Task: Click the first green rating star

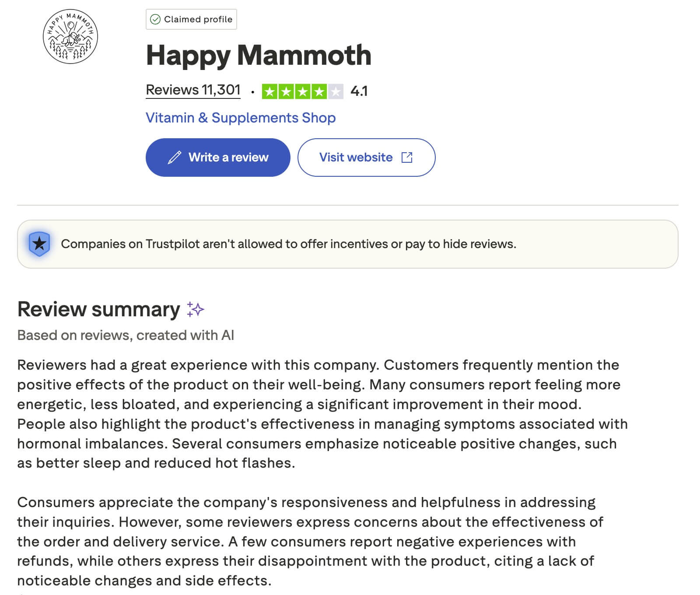Action: pos(269,91)
